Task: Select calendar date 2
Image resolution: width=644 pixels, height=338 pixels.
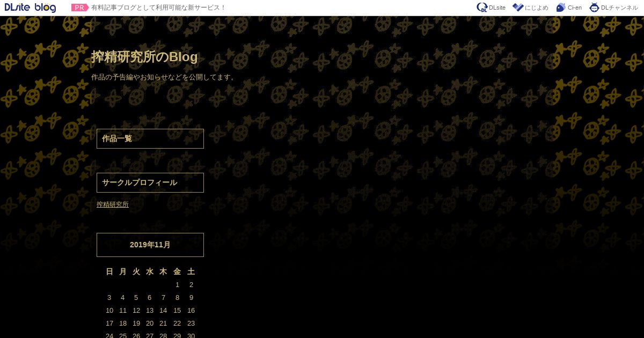Action: (x=191, y=285)
